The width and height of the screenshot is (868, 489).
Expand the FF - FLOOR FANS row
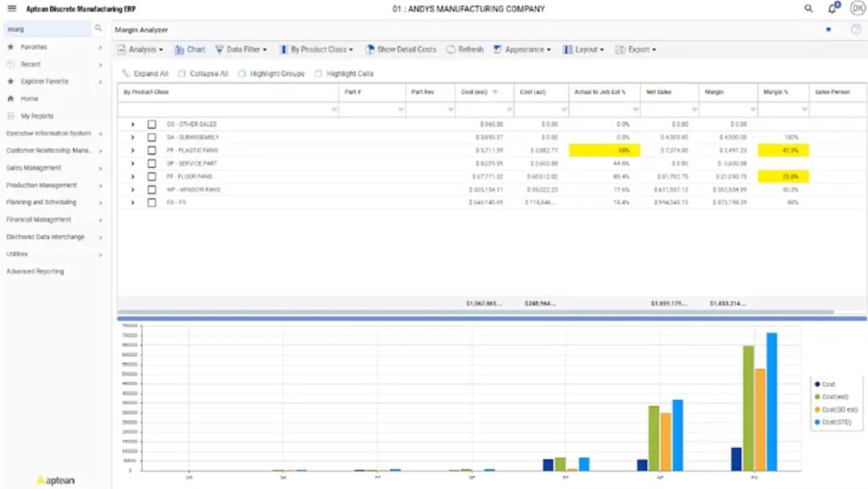pos(132,176)
